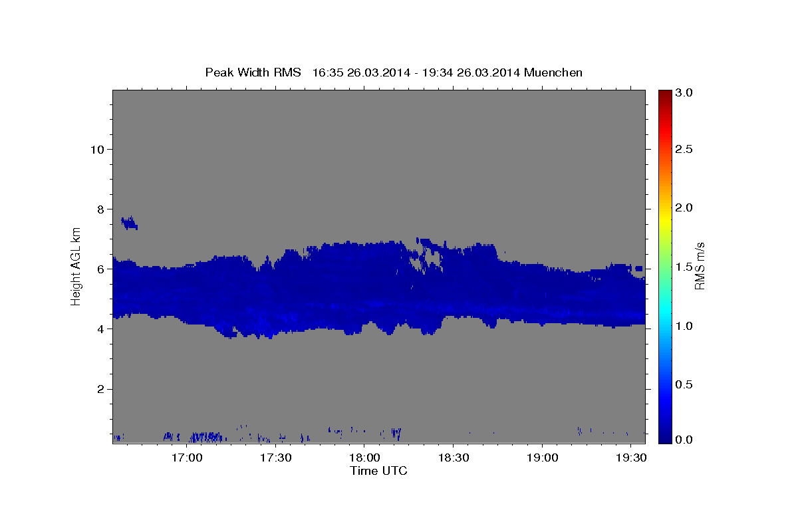The height and width of the screenshot is (532, 798).
Task: Click the colorbar value 0.0
Action: click(x=684, y=440)
